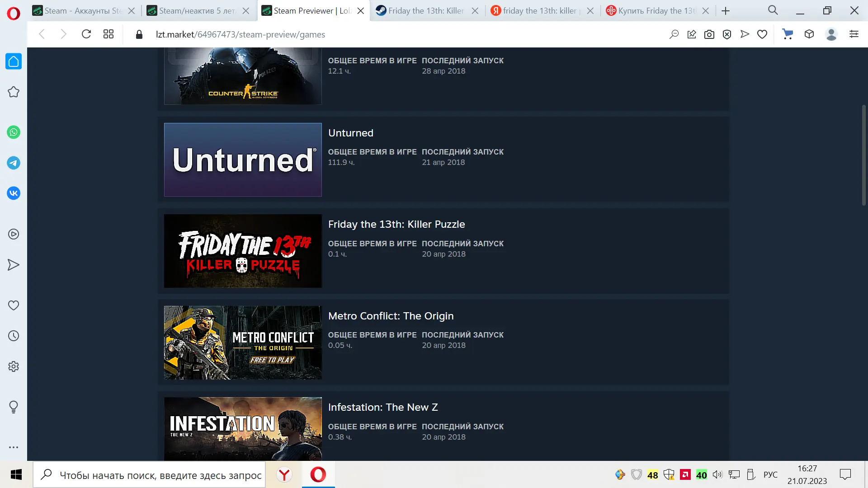Open find-in-page magnifier in address bar

pyautogui.click(x=674, y=34)
